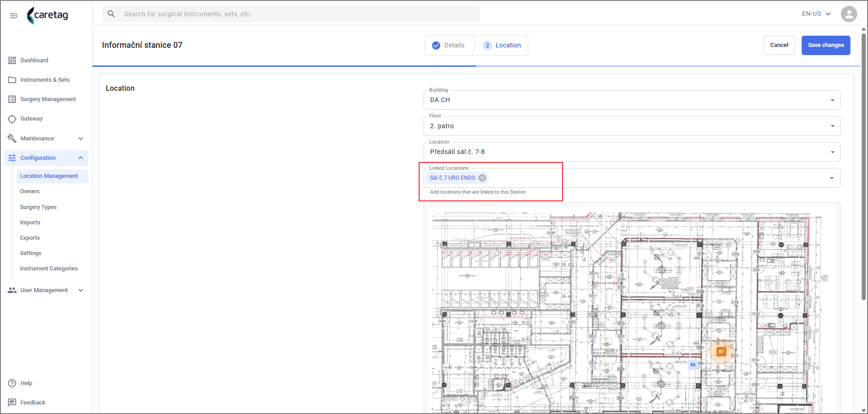Screen dimensions: 868x414
Task: Click the Cancel button
Action: pos(779,45)
